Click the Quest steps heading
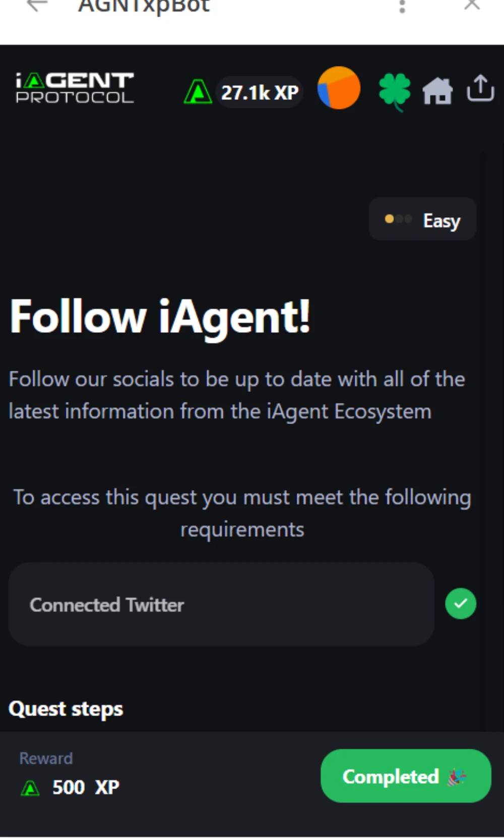 coord(66,709)
